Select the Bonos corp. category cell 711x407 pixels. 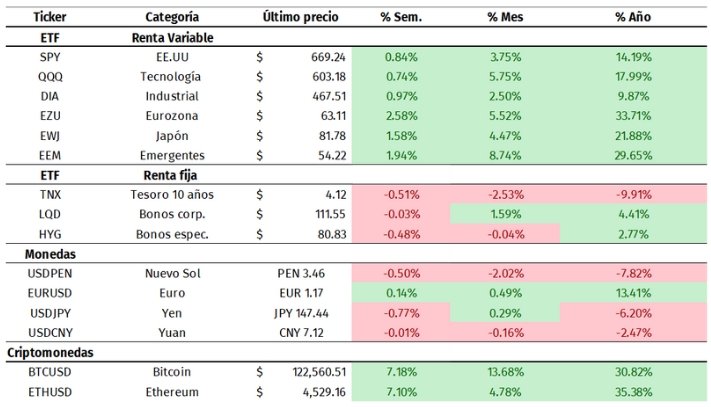171,215
